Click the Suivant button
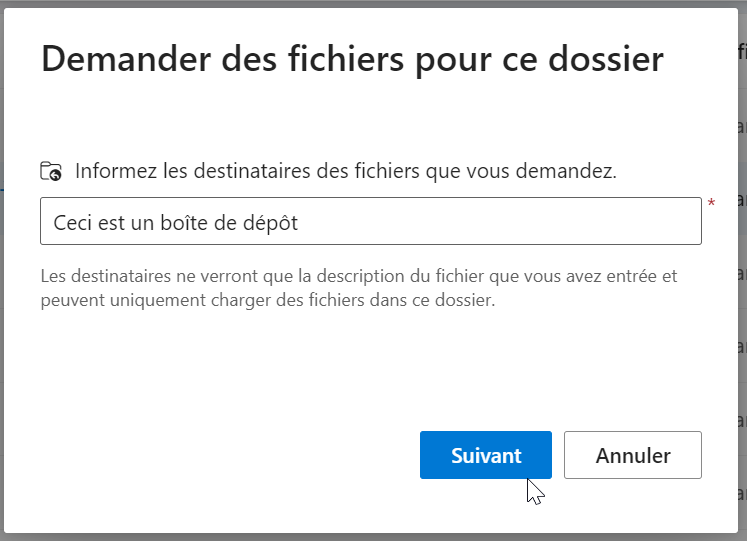This screenshot has width=747, height=541. click(x=485, y=455)
